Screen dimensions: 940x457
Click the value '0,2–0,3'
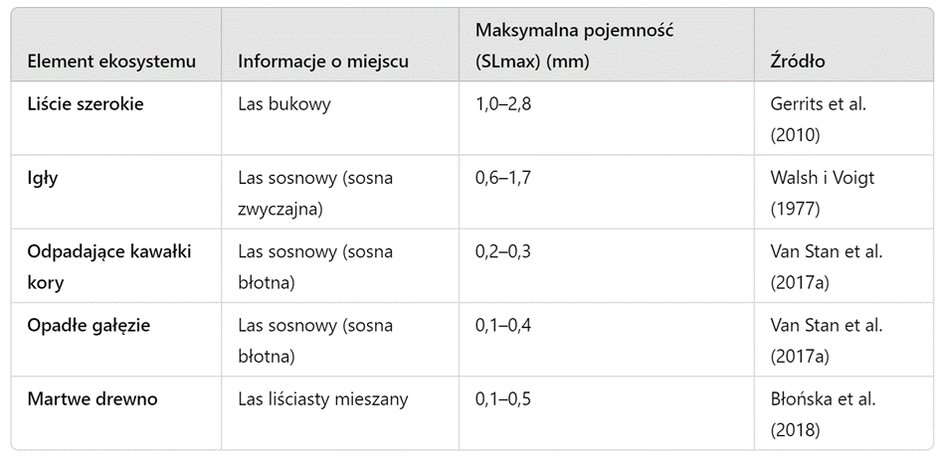coord(503,252)
